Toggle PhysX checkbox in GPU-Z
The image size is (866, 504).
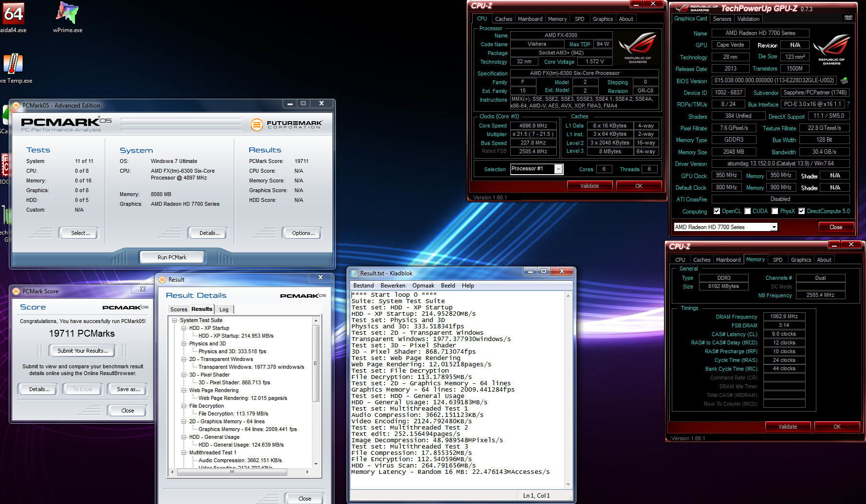click(775, 211)
